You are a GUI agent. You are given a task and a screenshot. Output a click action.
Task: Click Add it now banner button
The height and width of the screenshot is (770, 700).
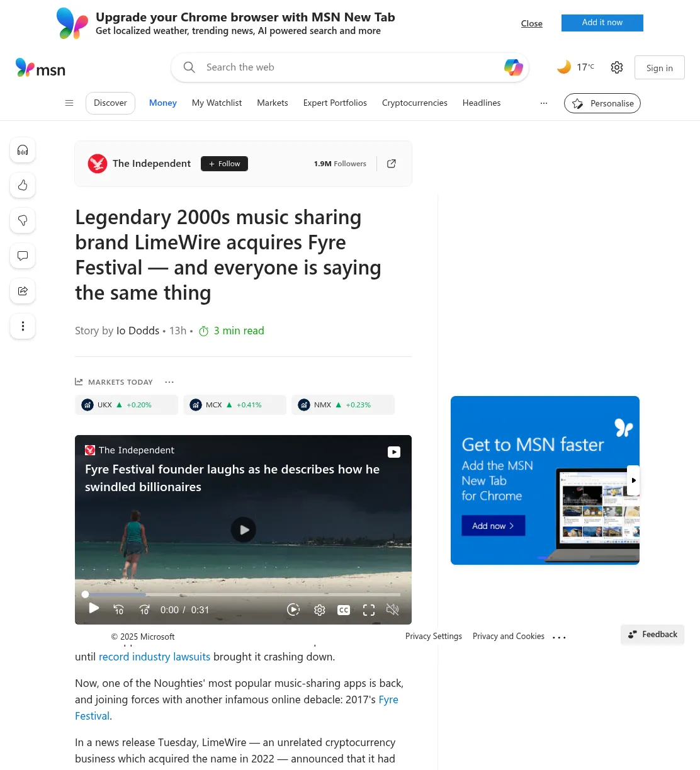pos(602,23)
